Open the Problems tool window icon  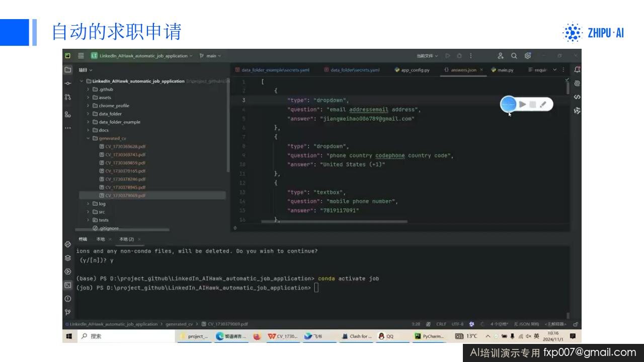[68, 299]
